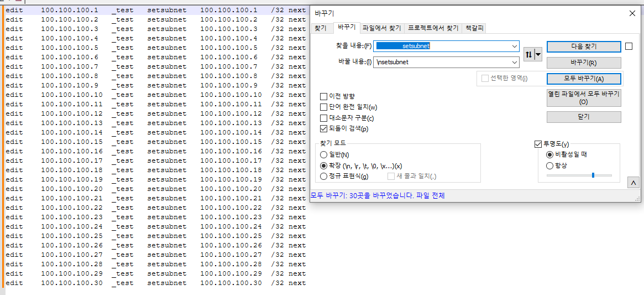Open the 프로젝트에서 찾기 tab
644x295 pixels.
tap(432, 28)
